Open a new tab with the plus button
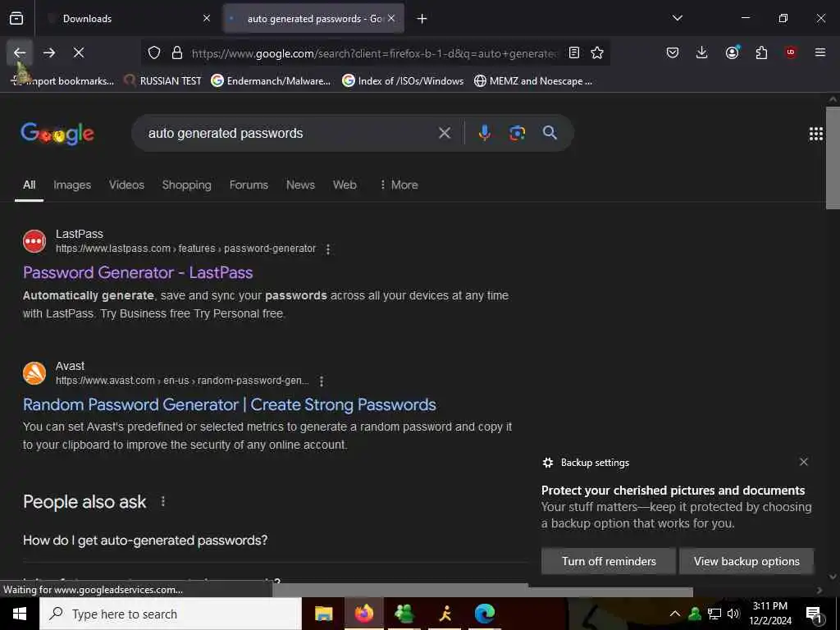The height and width of the screenshot is (630, 840). click(x=422, y=19)
